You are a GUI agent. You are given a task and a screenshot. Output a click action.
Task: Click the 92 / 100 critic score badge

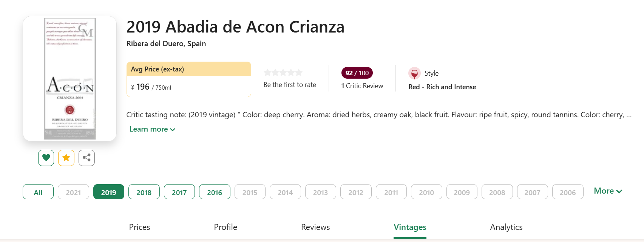[357, 73]
